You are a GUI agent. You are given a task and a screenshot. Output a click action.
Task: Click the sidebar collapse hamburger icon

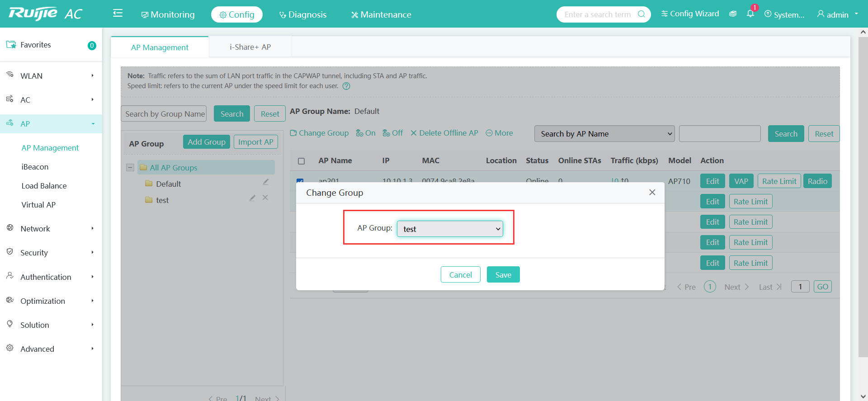(x=118, y=14)
